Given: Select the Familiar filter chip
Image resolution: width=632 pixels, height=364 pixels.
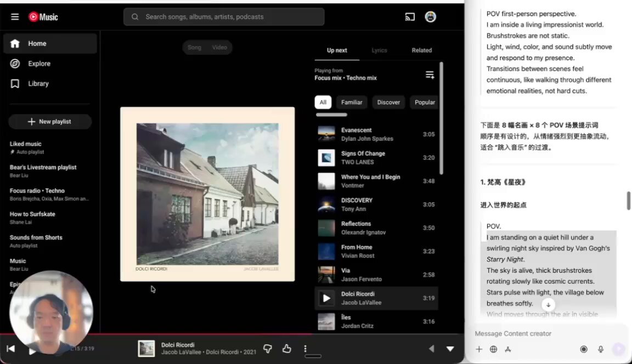Looking at the screenshot, I should tap(352, 103).
